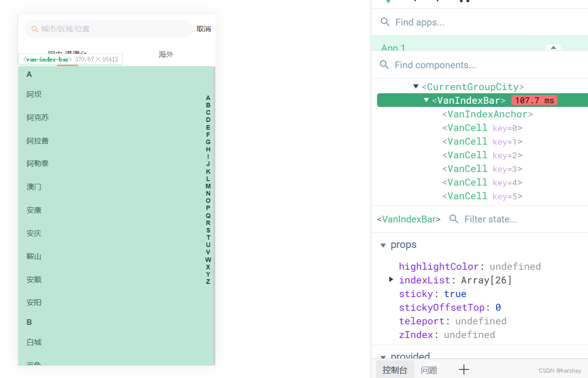Jump to index letter Z in sidebar
The image size is (588, 378).
tap(208, 282)
